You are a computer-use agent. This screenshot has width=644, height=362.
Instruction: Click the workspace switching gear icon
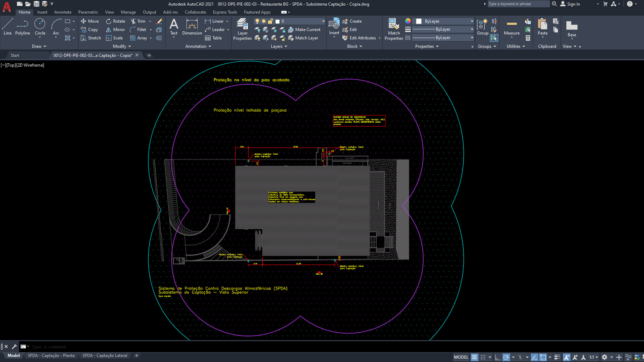coord(604,357)
